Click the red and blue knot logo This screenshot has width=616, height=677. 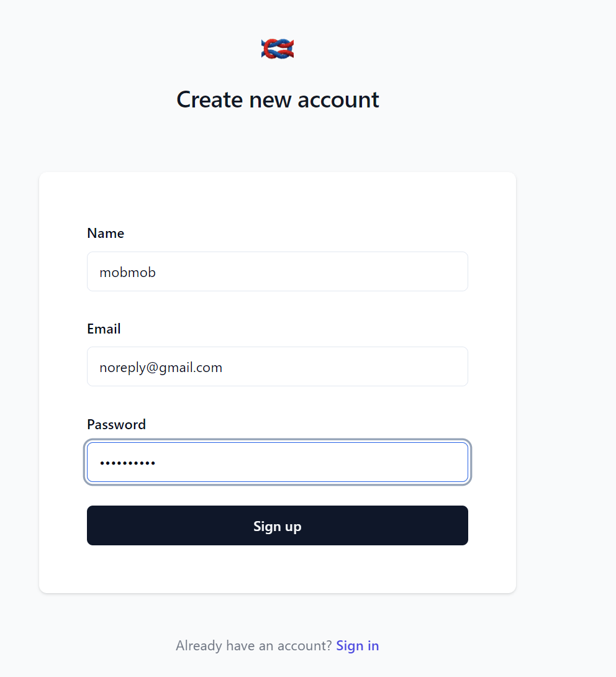pyautogui.click(x=278, y=48)
